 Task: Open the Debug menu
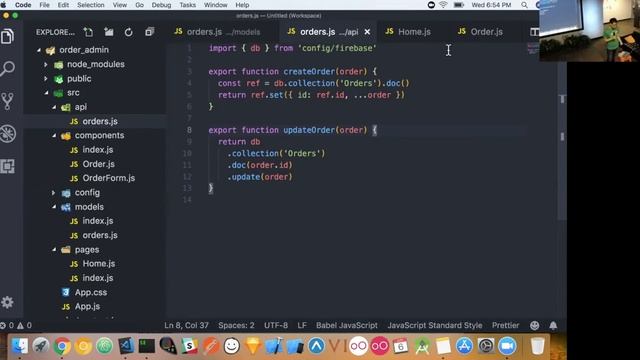(161, 5)
